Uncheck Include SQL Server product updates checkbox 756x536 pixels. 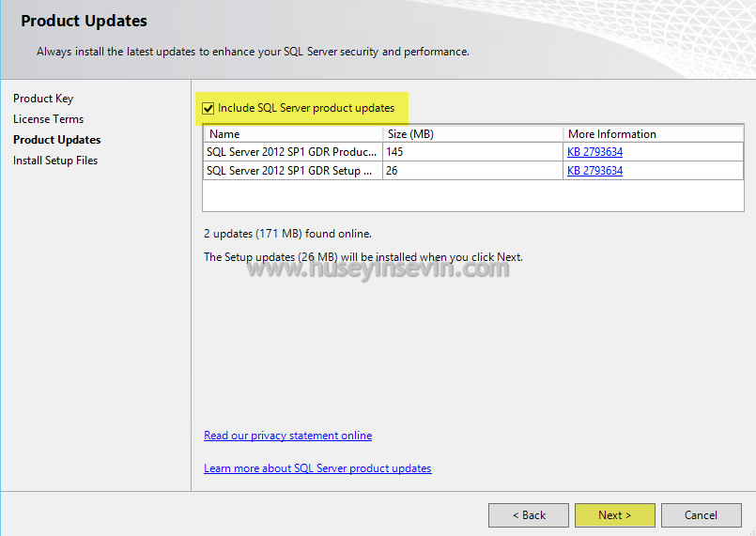pos(208,109)
